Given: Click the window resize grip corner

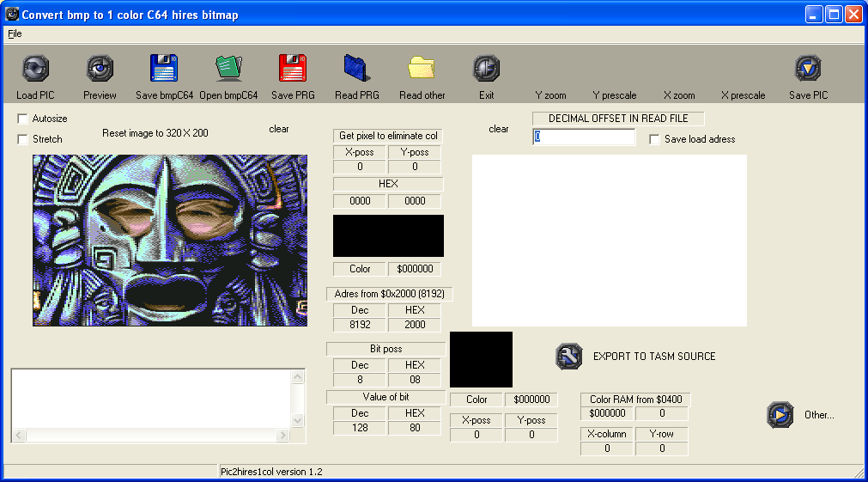Looking at the screenshot, I should [x=859, y=473].
